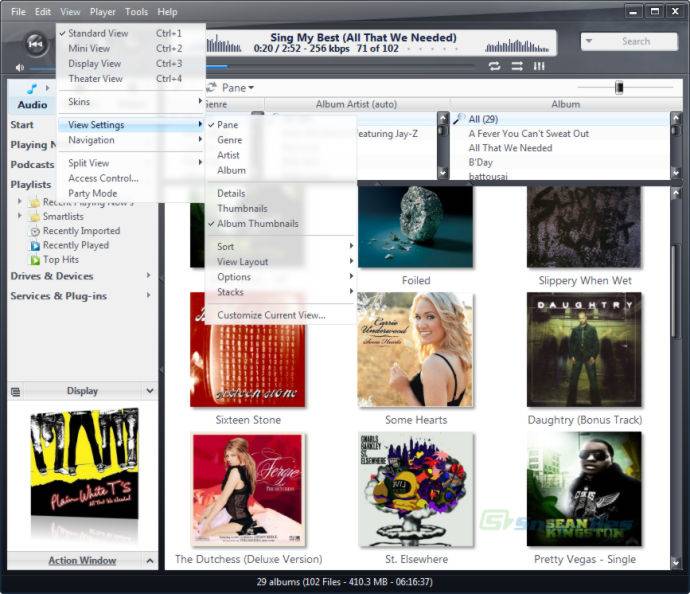Viewport: 690px width, 594px height.
Task: Open the Split View submenu
Action: [130, 163]
